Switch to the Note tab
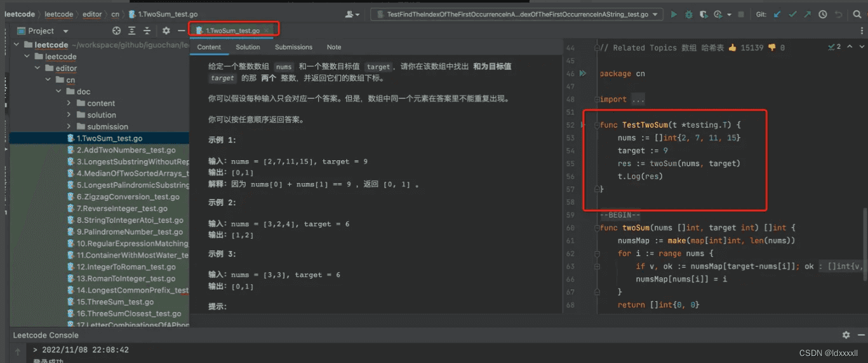 [334, 47]
